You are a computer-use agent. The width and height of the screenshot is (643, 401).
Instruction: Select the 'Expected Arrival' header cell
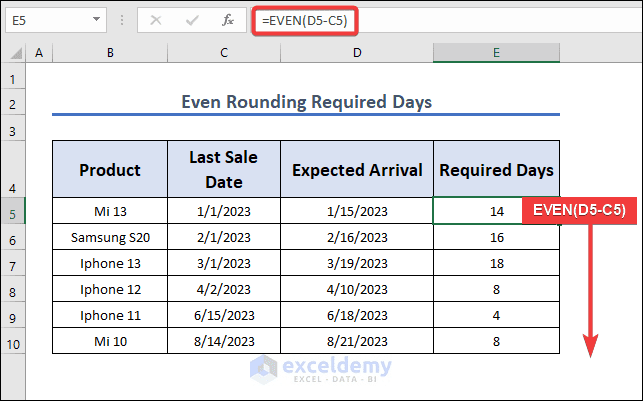click(357, 169)
